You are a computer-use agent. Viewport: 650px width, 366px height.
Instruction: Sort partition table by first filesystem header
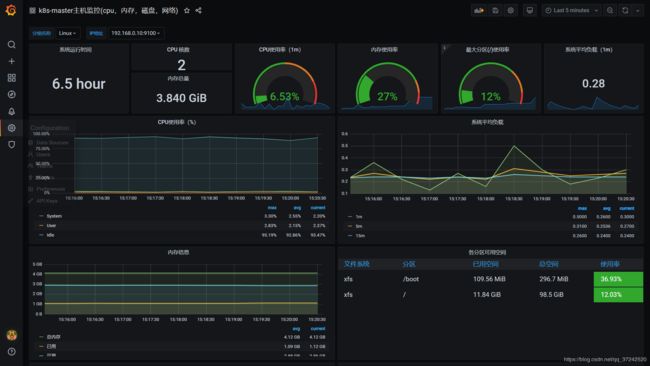click(x=357, y=264)
